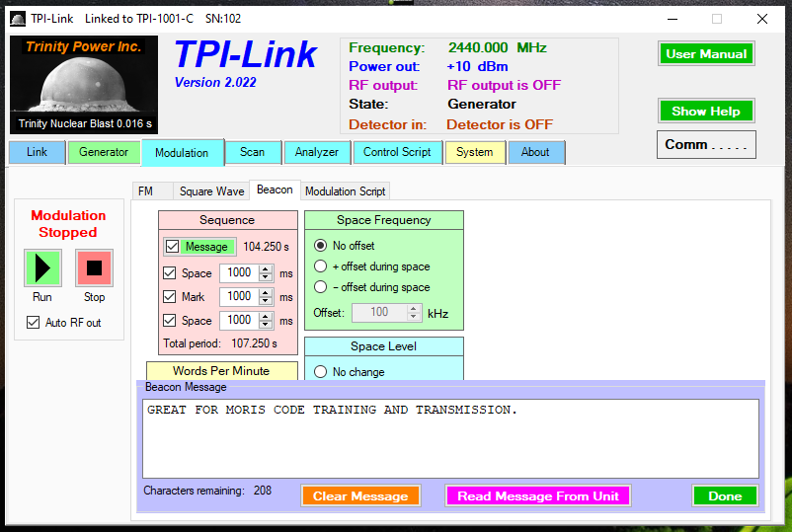Switch to the Square Wave sub-tab
Image resolution: width=792 pixels, height=532 pixels.
211,191
